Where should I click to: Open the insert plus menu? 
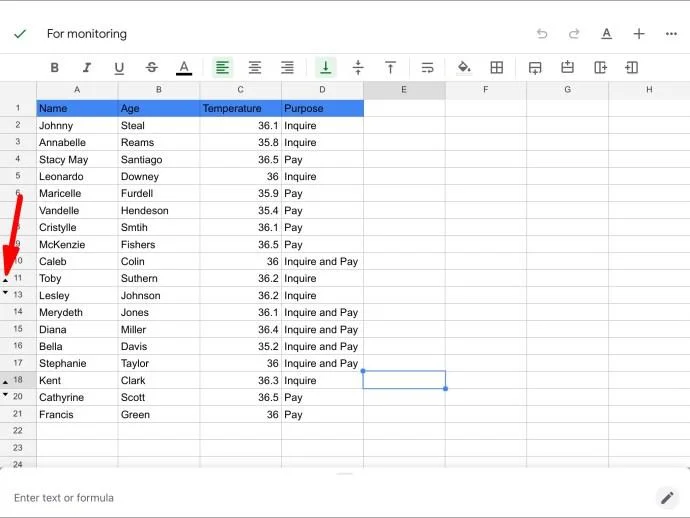639,34
